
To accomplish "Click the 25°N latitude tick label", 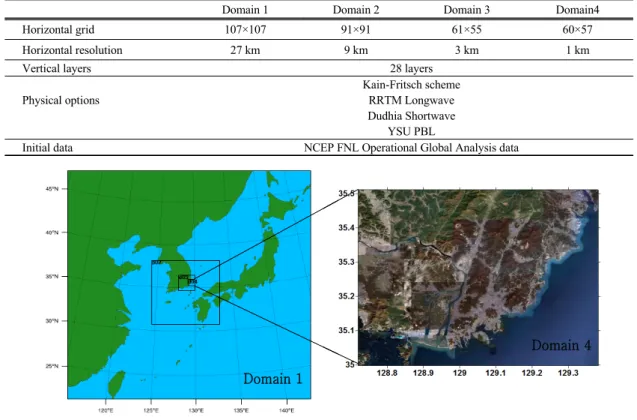I will click(x=52, y=366).
